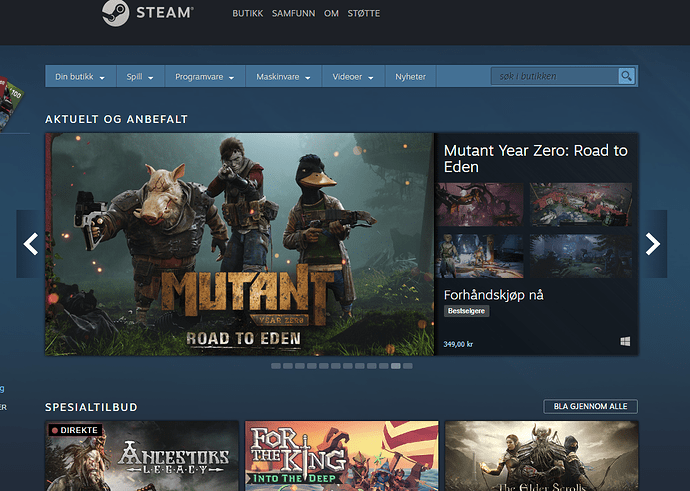Select the first carousel page dot
The width and height of the screenshot is (690, 491).
[276, 366]
